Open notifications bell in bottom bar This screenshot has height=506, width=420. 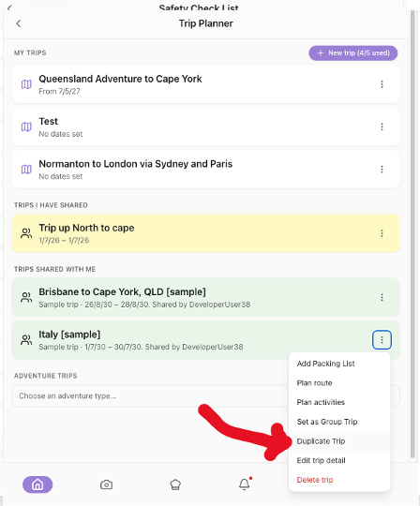(x=245, y=484)
